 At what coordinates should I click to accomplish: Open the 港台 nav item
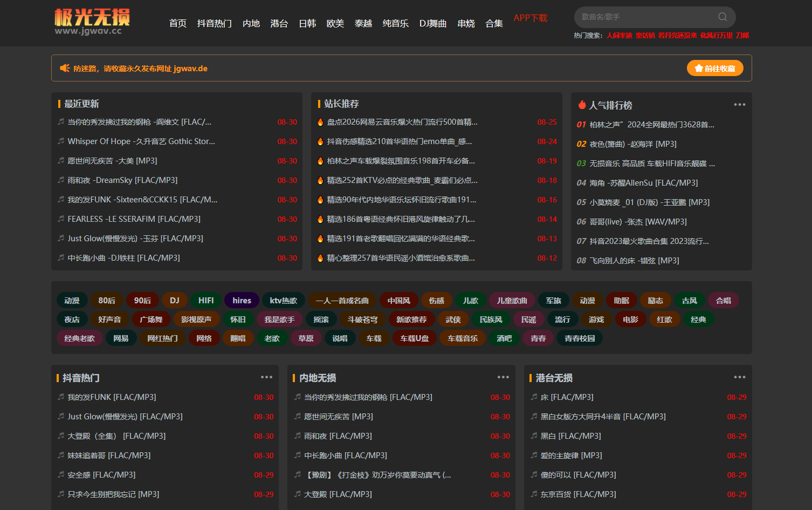[x=279, y=23]
